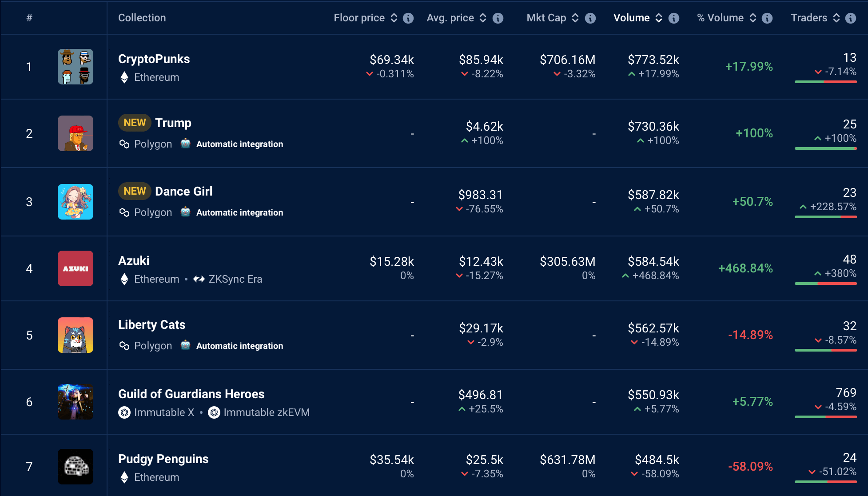Open the Azuki collection link

click(x=134, y=261)
